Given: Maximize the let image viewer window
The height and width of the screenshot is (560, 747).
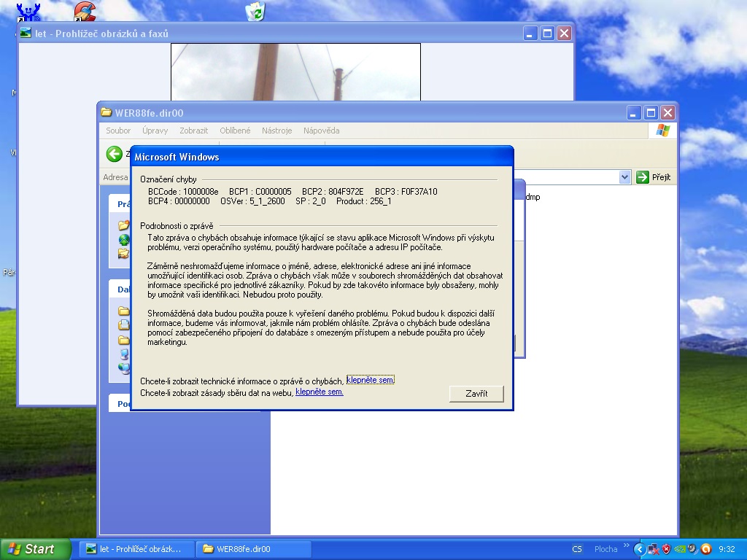Looking at the screenshot, I should [547, 34].
